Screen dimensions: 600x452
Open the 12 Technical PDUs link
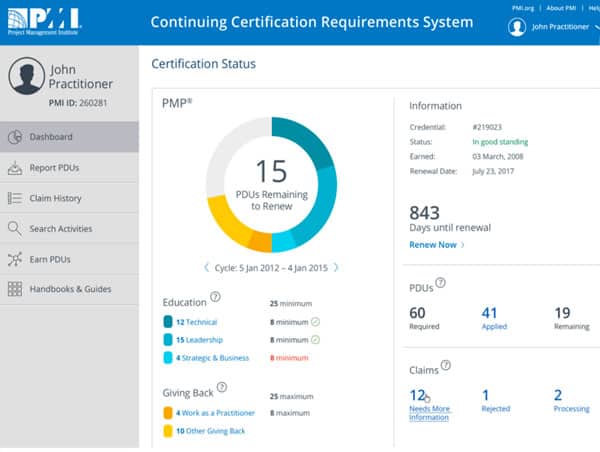click(x=197, y=322)
